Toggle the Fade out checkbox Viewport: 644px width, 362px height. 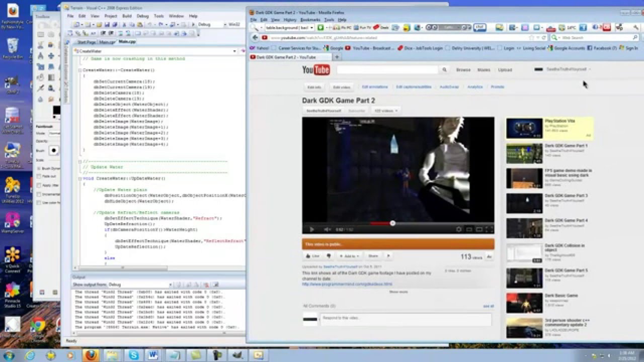(x=40, y=176)
